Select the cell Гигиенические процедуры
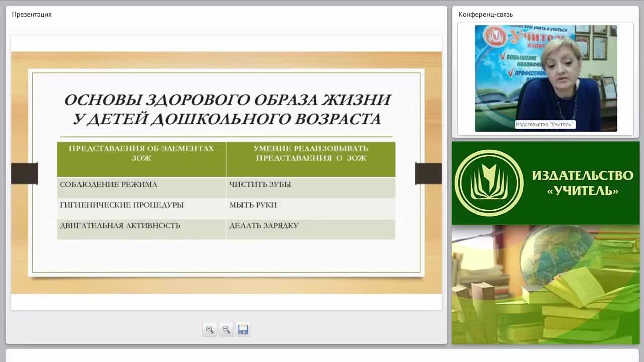This screenshot has width=644, height=362. click(x=141, y=208)
